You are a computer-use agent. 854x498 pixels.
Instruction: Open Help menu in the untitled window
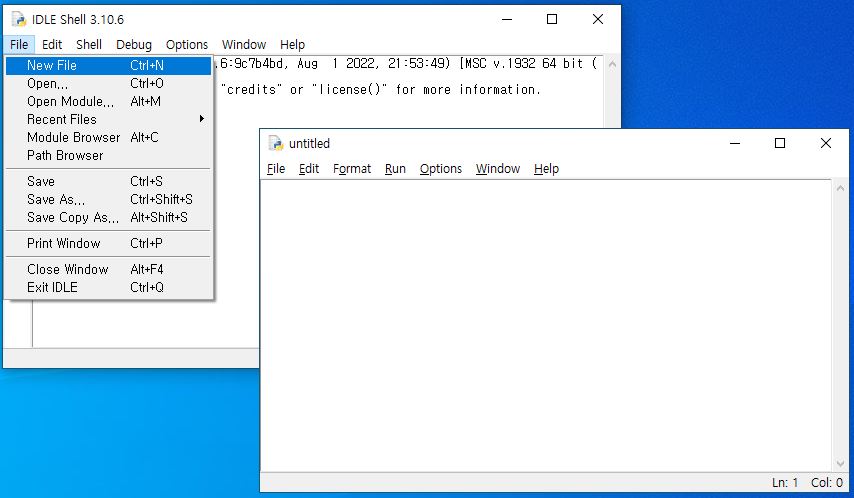point(546,169)
